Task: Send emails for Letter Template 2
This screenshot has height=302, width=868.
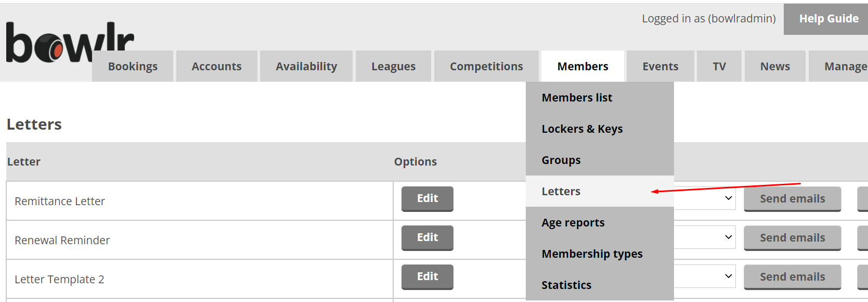Action: point(792,276)
